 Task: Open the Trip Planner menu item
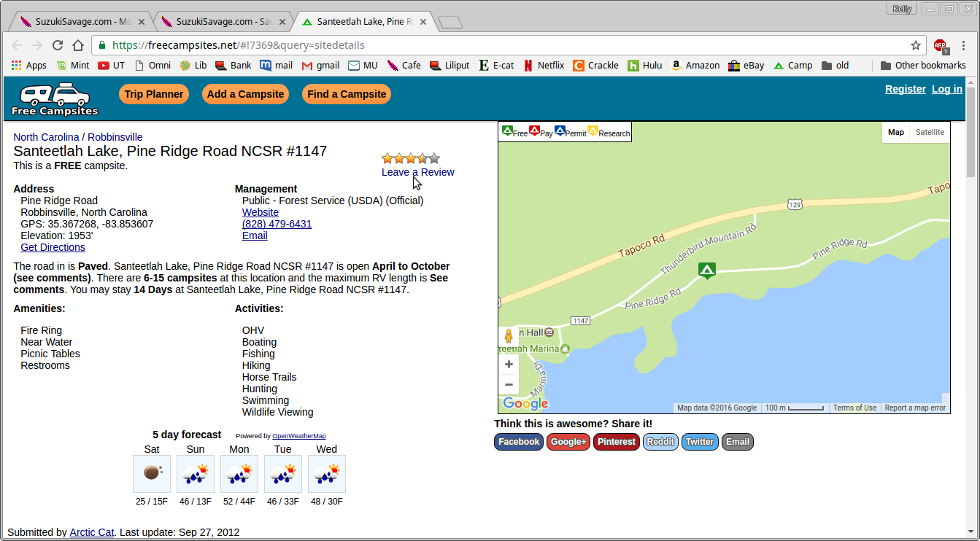(x=154, y=94)
